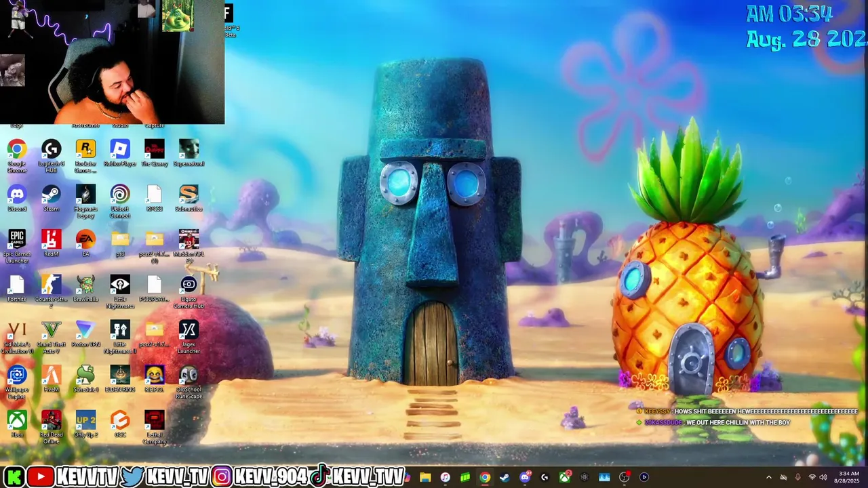Open Rockstar Games Launcher shortcut
The width and height of the screenshot is (868, 488).
(85, 156)
